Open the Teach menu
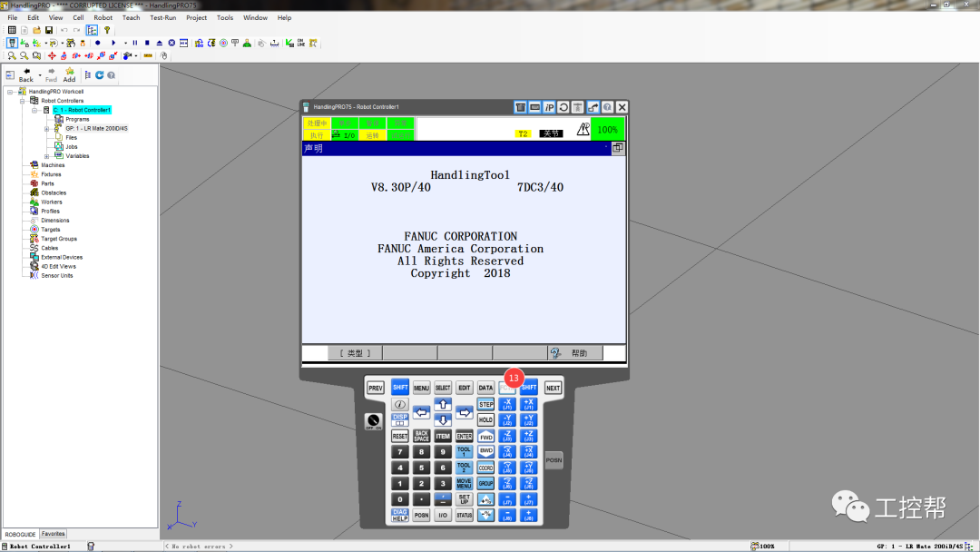The height and width of the screenshot is (552, 980). 132,17
